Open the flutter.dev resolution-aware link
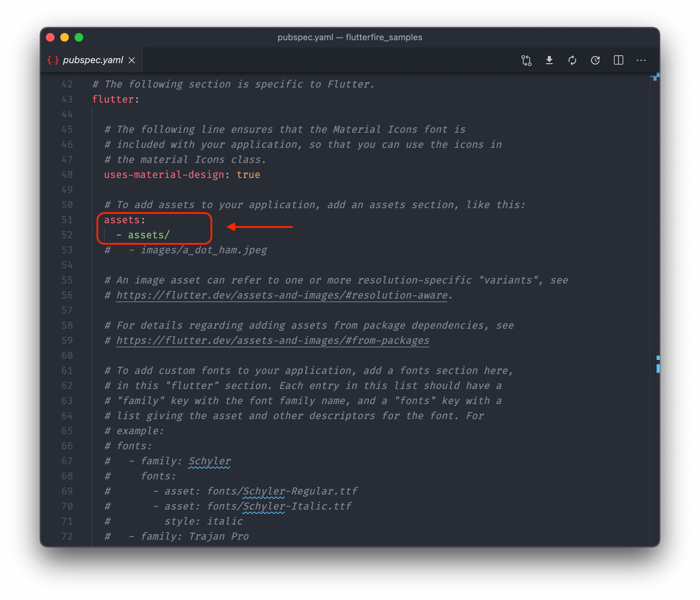 (282, 295)
